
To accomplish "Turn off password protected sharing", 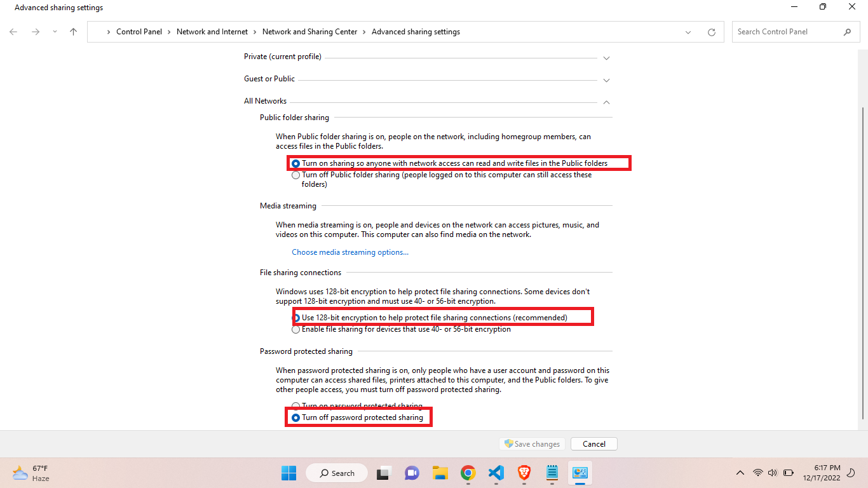I will click(295, 417).
